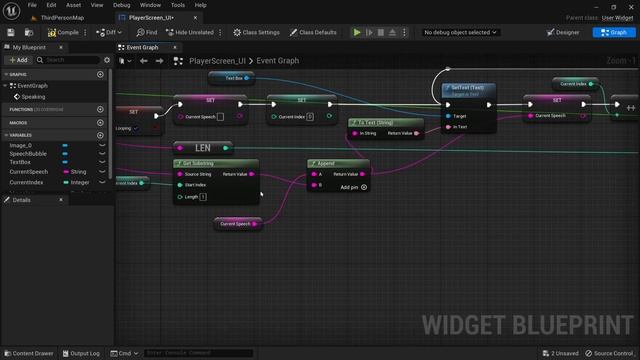Navigate back in graph history
640x360 pixels.
tap(144, 61)
